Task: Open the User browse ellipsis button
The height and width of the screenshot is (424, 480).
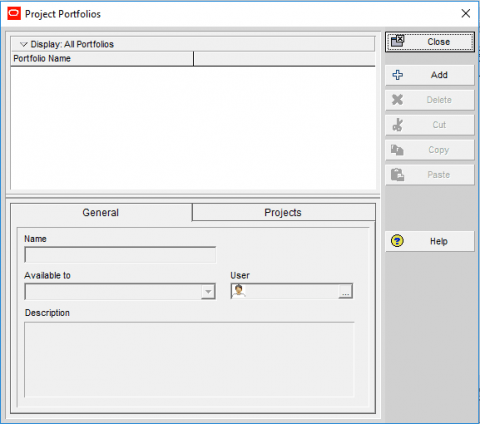Action: (x=345, y=291)
